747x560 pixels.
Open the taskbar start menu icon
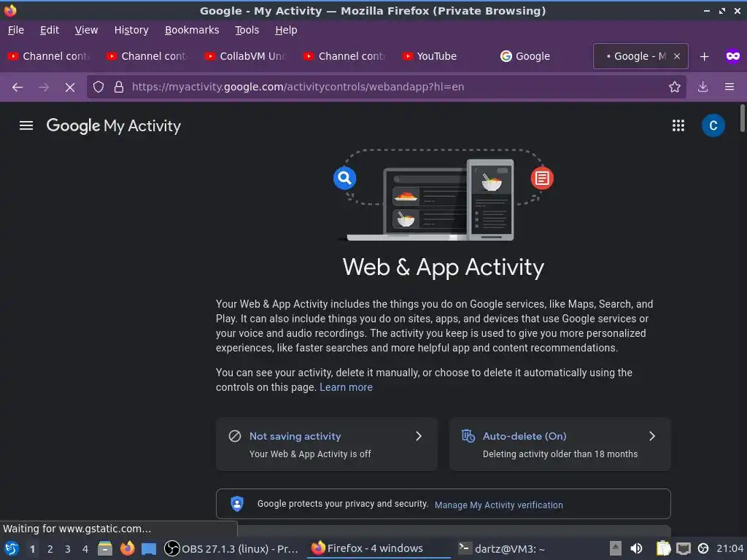coord(11,548)
